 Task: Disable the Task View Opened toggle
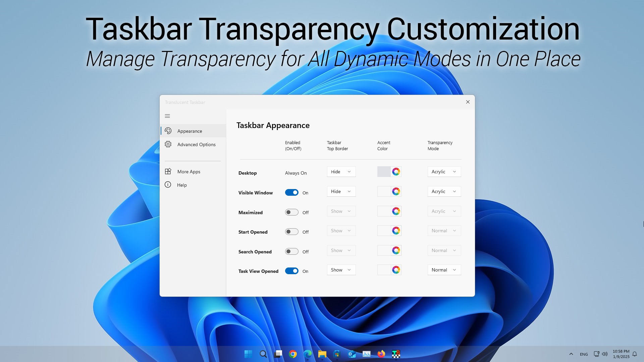[x=291, y=271]
